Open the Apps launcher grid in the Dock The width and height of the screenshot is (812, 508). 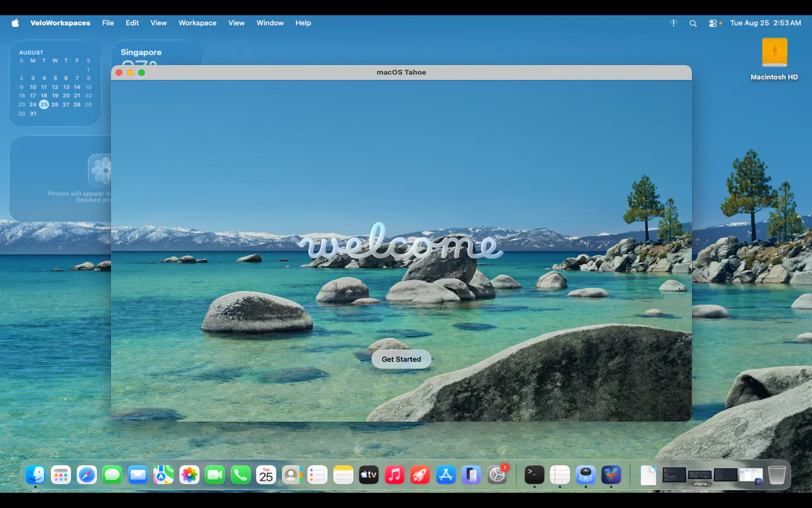point(61,475)
